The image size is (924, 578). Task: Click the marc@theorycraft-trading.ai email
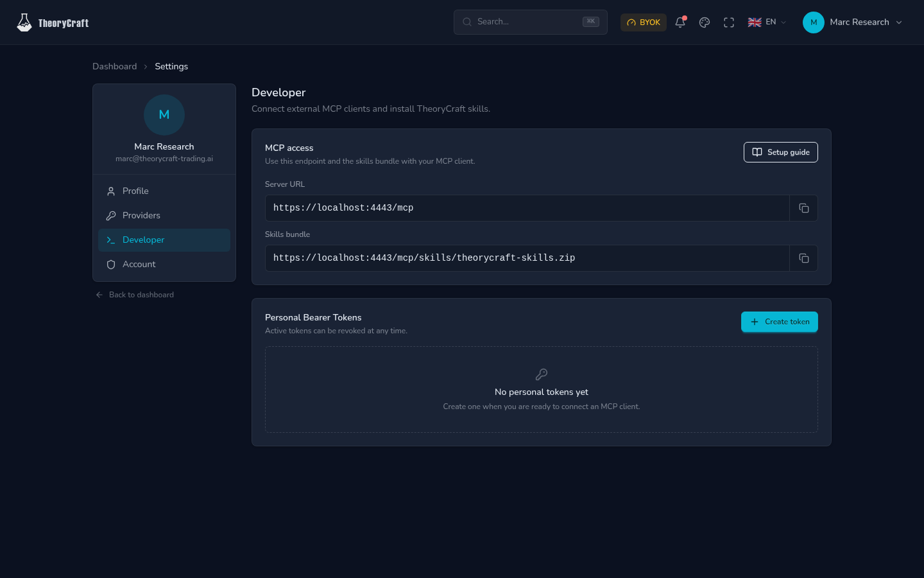click(164, 159)
